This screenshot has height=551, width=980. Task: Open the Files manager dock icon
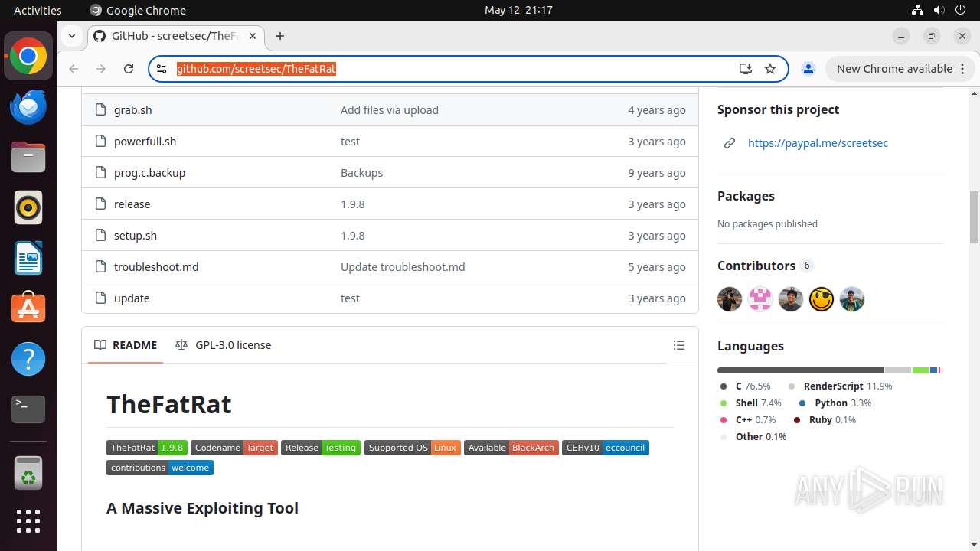[x=28, y=158]
